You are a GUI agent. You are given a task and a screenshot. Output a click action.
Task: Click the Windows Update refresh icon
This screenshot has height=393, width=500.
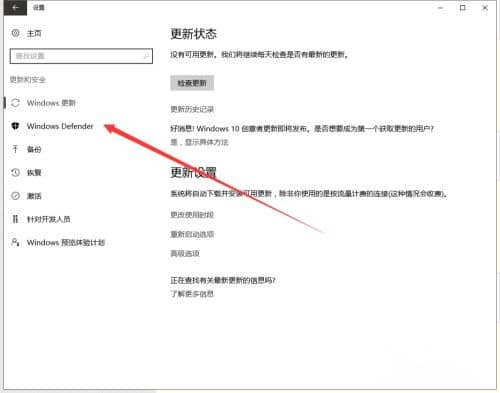point(16,103)
